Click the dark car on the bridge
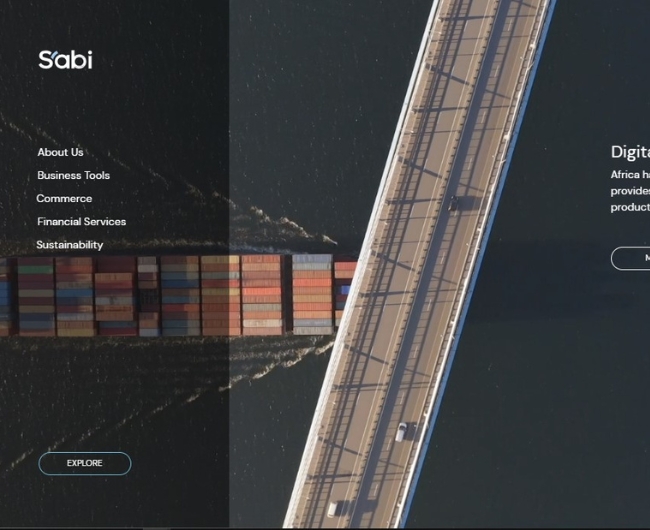This screenshot has width=650, height=530. pyautogui.click(x=454, y=203)
